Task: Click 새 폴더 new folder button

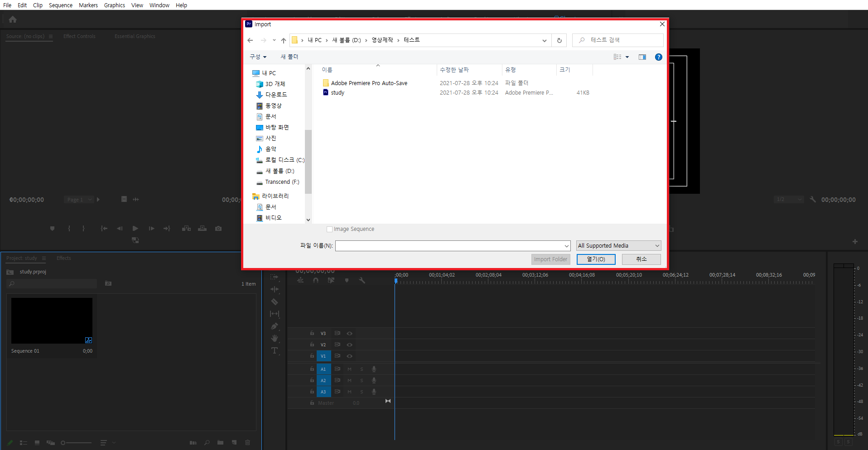Action: pos(289,57)
